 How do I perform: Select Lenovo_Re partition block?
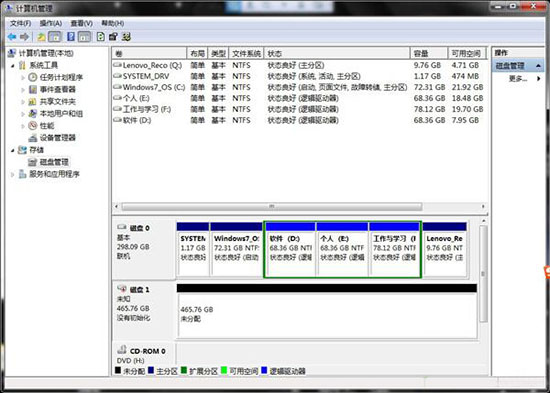click(445, 249)
